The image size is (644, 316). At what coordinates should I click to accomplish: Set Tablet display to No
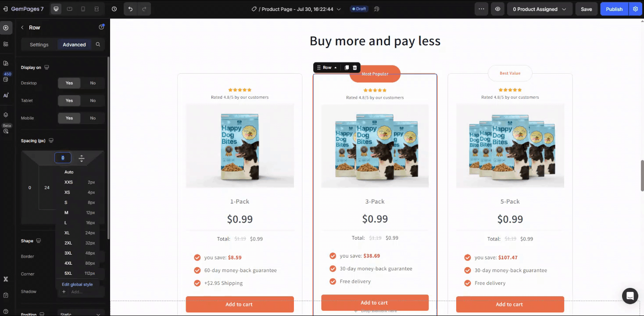pyautogui.click(x=93, y=101)
